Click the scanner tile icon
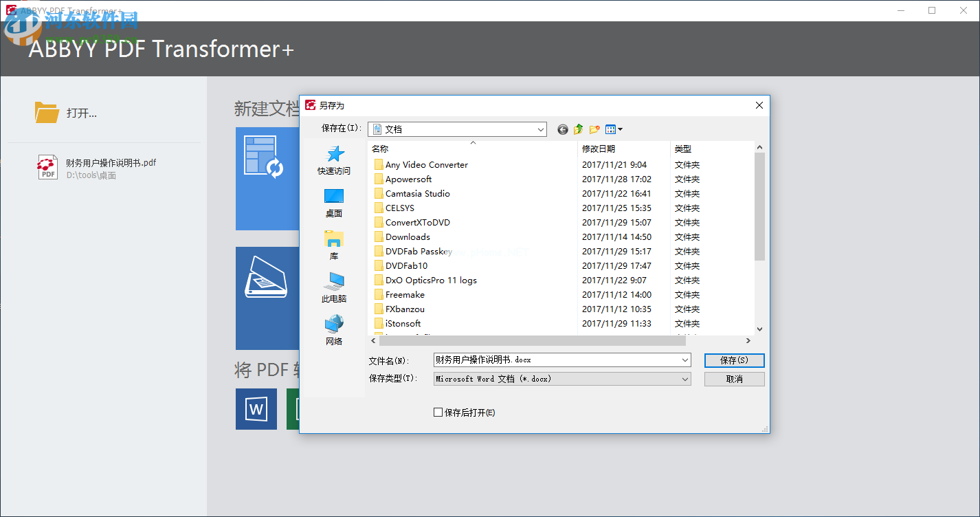The width and height of the screenshot is (980, 517). [265, 278]
